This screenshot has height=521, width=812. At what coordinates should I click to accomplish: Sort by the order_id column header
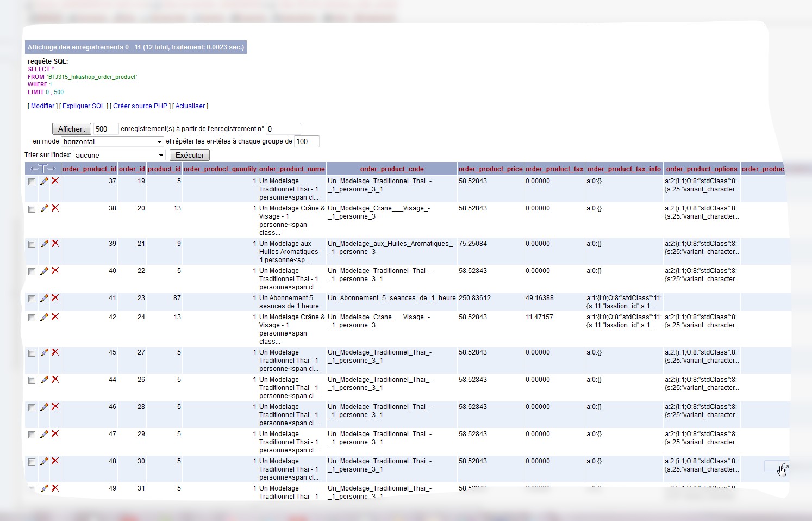tap(132, 169)
